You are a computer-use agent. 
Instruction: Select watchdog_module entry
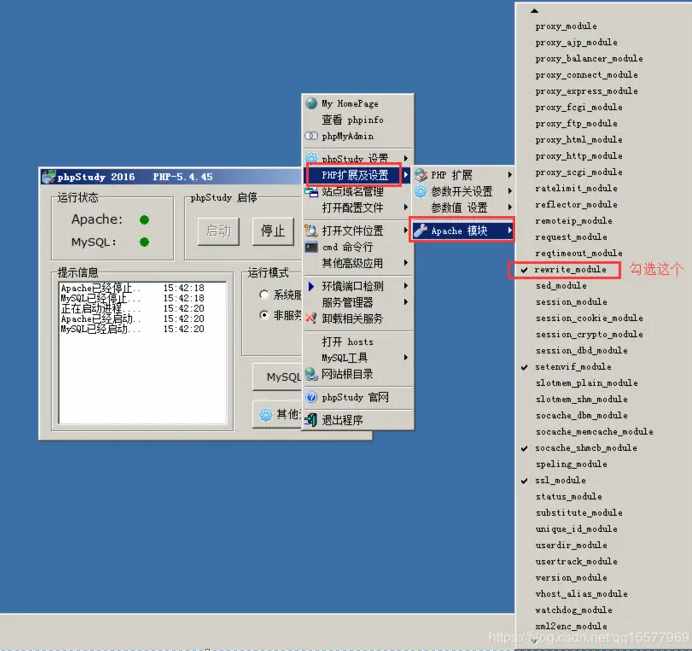(x=574, y=610)
